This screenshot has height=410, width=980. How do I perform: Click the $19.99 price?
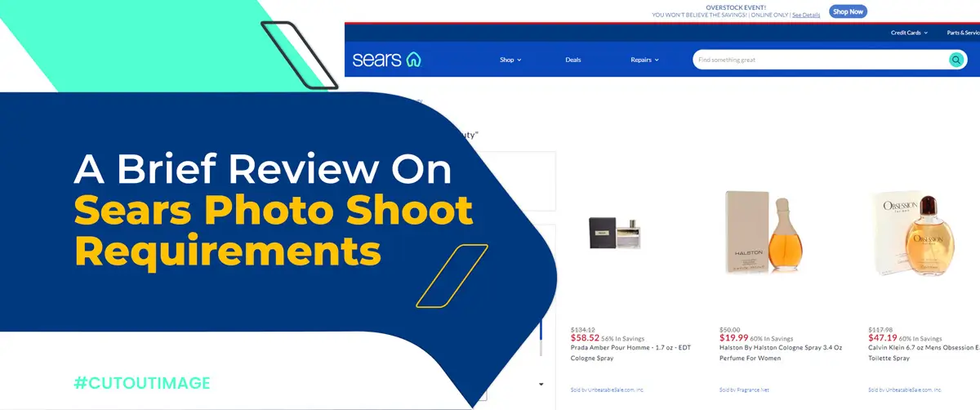click(733, 337)
